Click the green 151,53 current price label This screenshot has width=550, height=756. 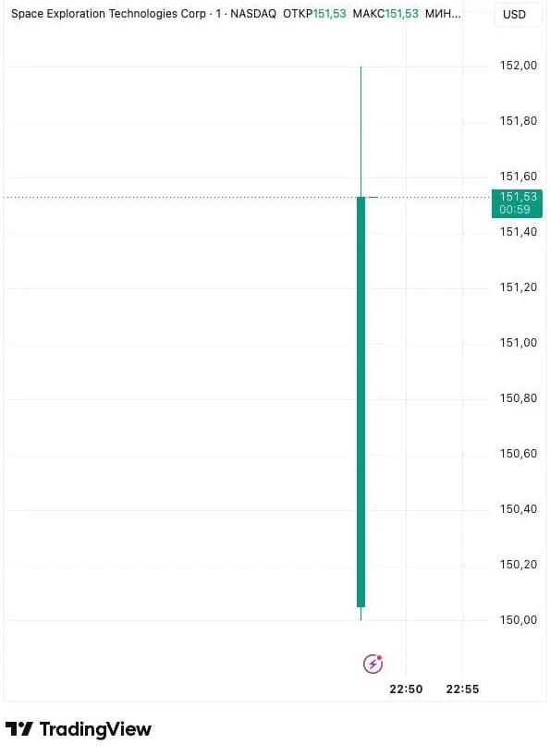(x=519, y=197)
